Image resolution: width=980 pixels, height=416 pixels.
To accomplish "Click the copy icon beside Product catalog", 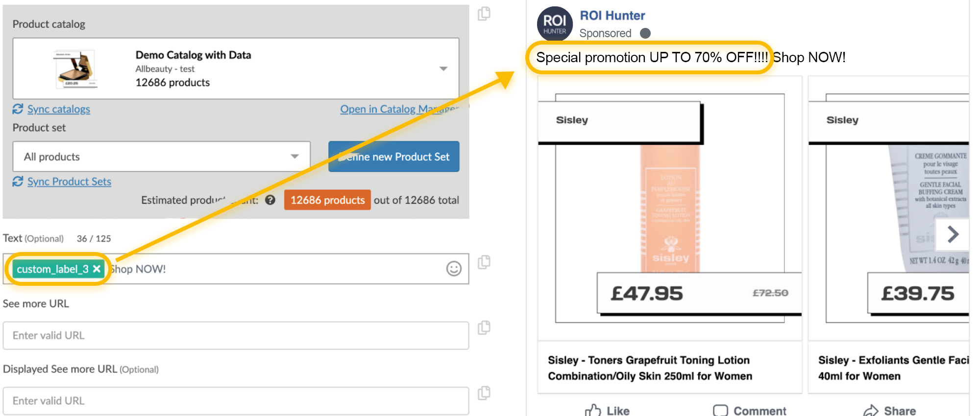I will point(484,14).
